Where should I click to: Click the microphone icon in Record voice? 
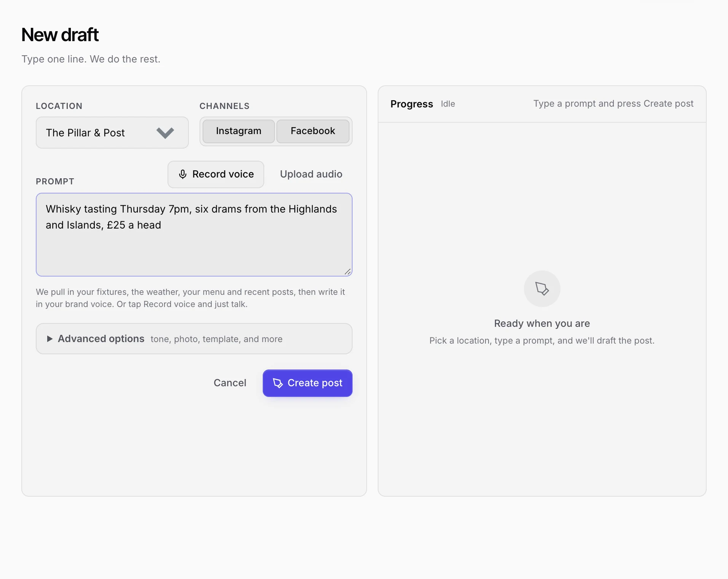[183, 174]
